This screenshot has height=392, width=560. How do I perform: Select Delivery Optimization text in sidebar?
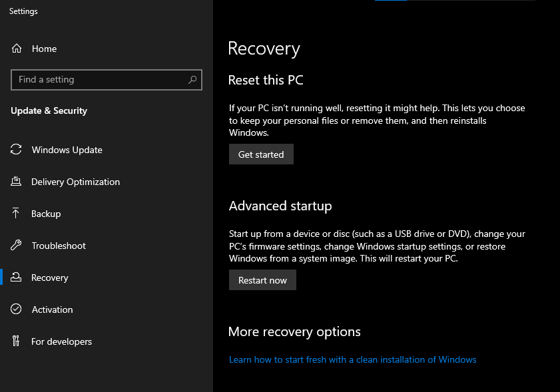[x=75, y=182]
